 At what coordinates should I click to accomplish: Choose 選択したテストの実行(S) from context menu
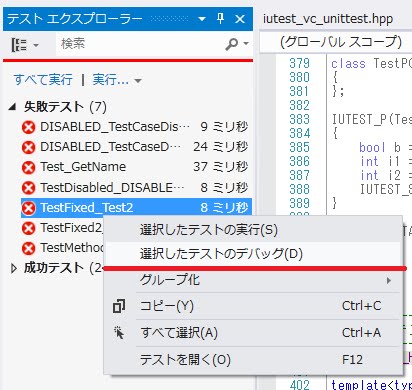[253, 230]
